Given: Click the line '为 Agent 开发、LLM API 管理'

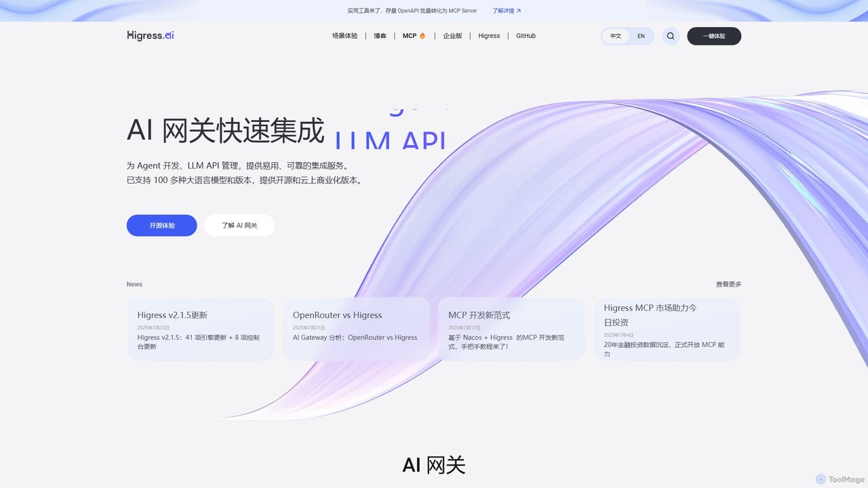Looking at the screenshot, I should (x=237, y=165).
